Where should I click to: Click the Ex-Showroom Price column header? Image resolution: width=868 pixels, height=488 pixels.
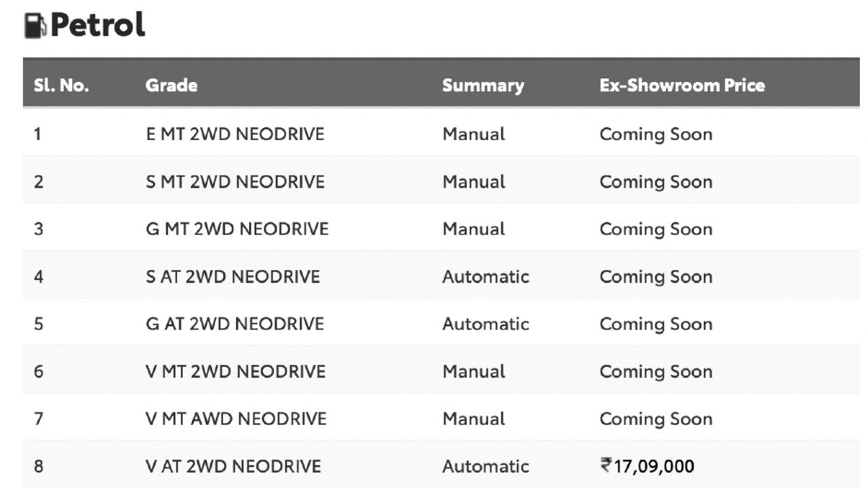(x=682, y=85)
